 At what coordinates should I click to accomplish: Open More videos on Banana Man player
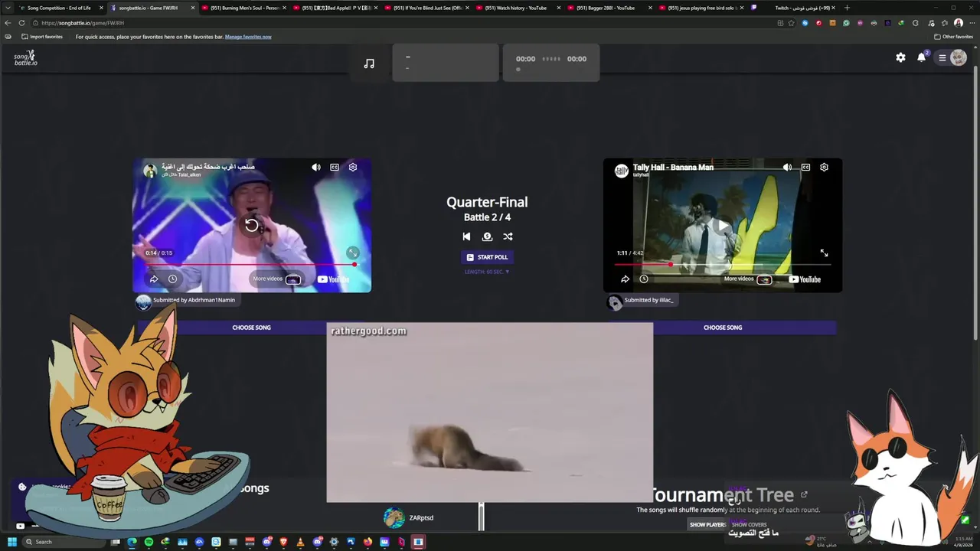pos(747,279)
